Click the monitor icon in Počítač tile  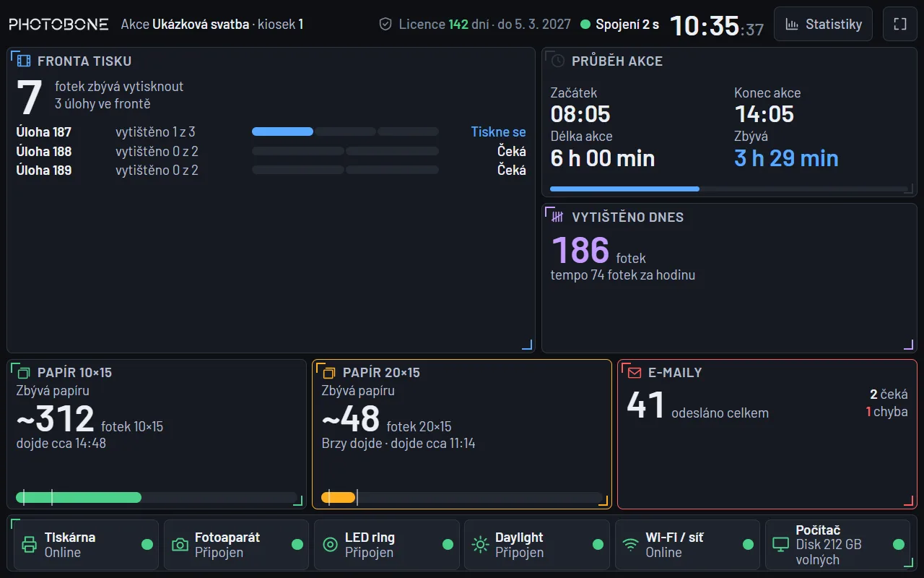coord(781,545)
